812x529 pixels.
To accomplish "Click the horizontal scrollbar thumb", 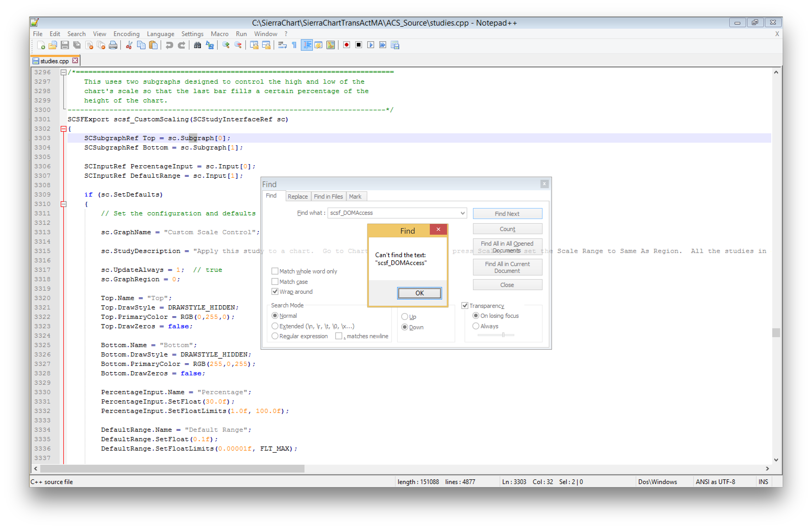I will click(x=172, y=469).
